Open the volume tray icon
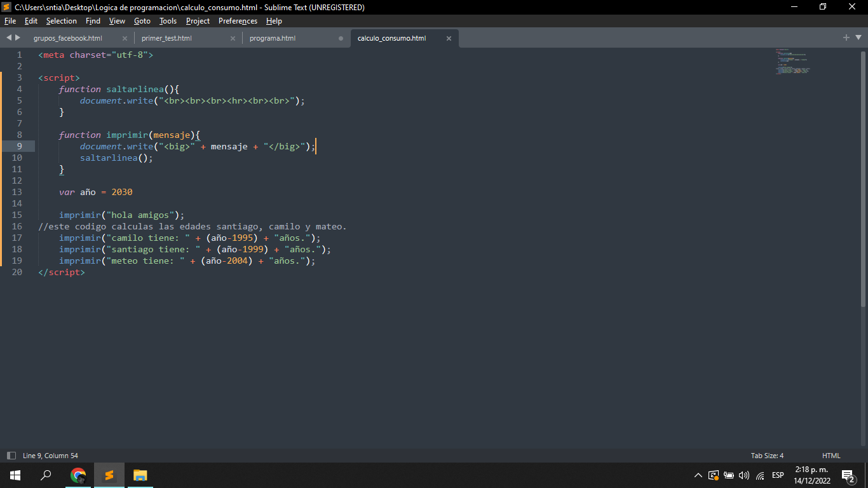This screenshot has height=488, width=868. point(744,475)
